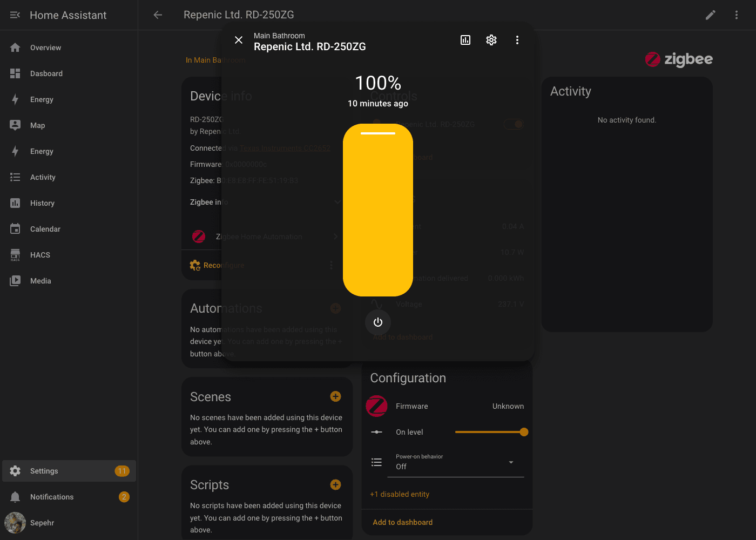Image resolution: width=756 pixels, height=540 pixels.
Task: Open history chart icon in dialog header
Action: click(465, 40)
